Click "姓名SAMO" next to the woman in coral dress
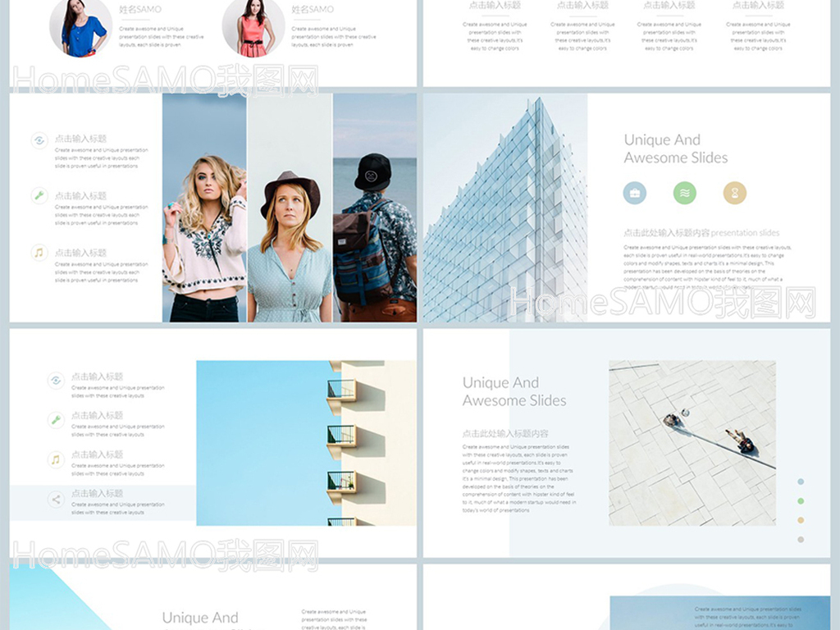The image size is (840, 630). tap(313, 9)
